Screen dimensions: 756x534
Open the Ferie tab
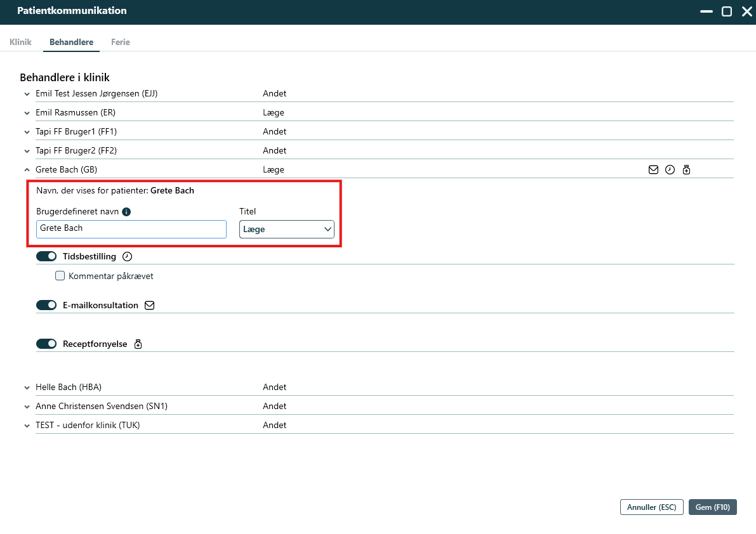[121, 42]
